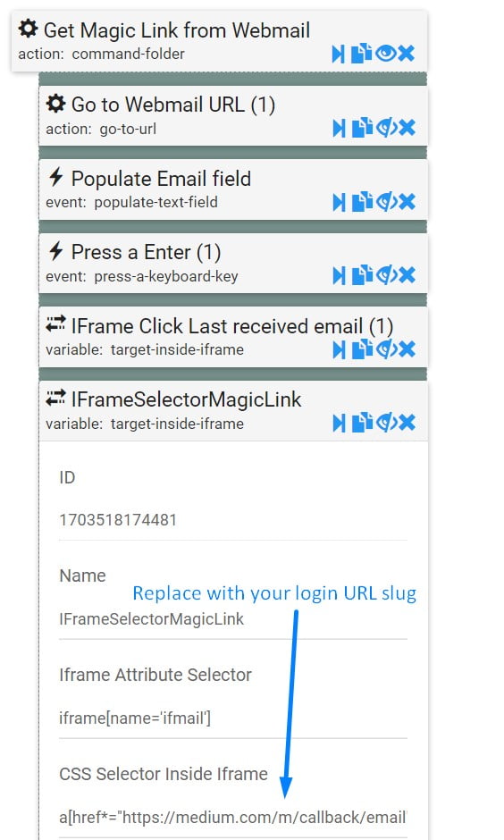Edit the Iframe Attribute Selector field
The height and width of the screenshot is (840, 504).
pyautogui.click(x=233, y=718)
